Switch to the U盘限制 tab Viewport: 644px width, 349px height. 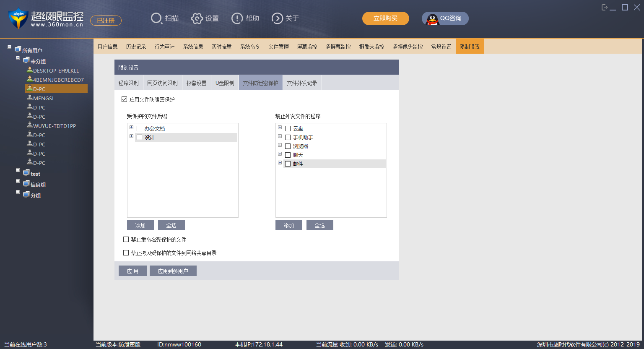[225, 83]
